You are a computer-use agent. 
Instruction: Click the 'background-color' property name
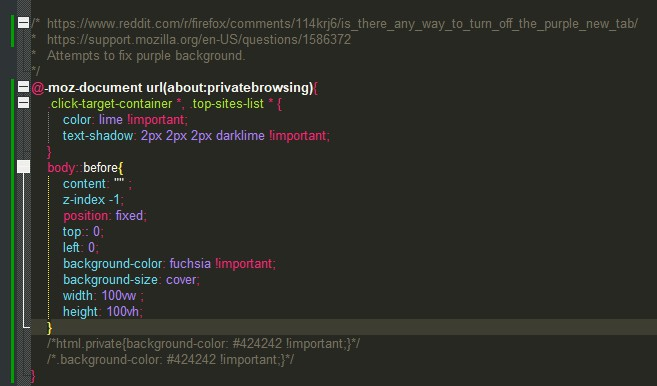[112, 264]
